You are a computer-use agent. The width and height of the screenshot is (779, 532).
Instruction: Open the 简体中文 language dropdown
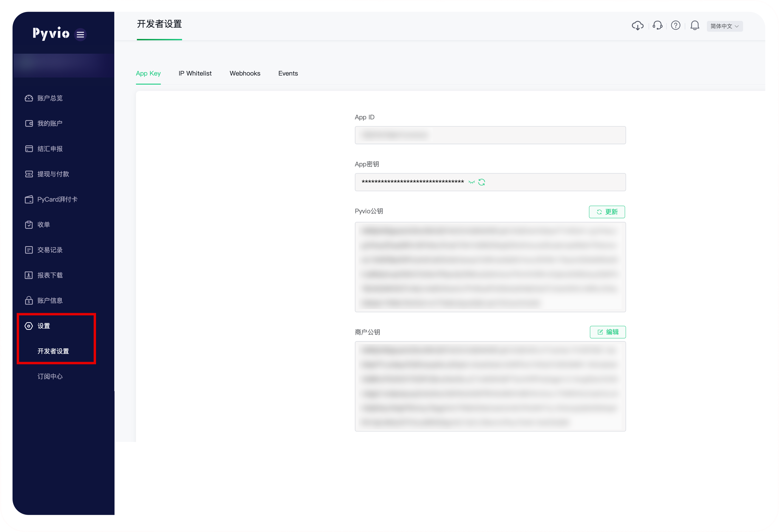(724, 26)
